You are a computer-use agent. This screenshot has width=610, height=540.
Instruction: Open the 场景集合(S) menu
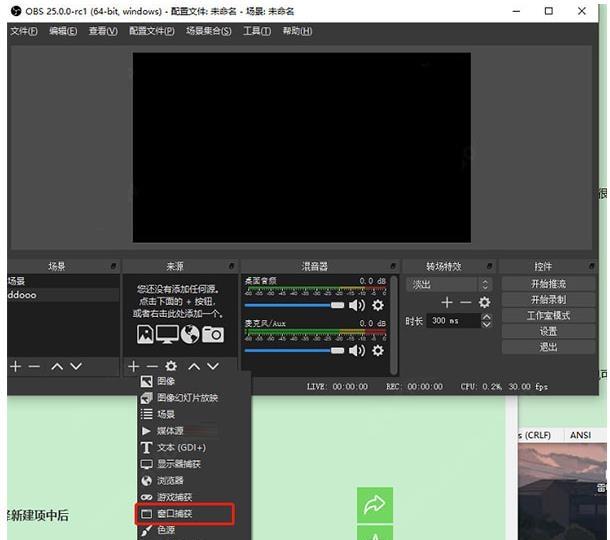tap(209, 31)
